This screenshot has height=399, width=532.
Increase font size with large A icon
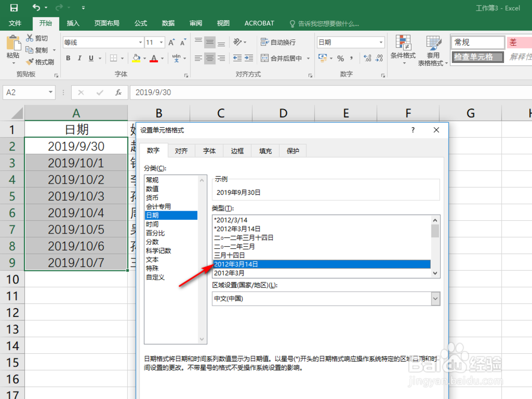coord(172,42)
